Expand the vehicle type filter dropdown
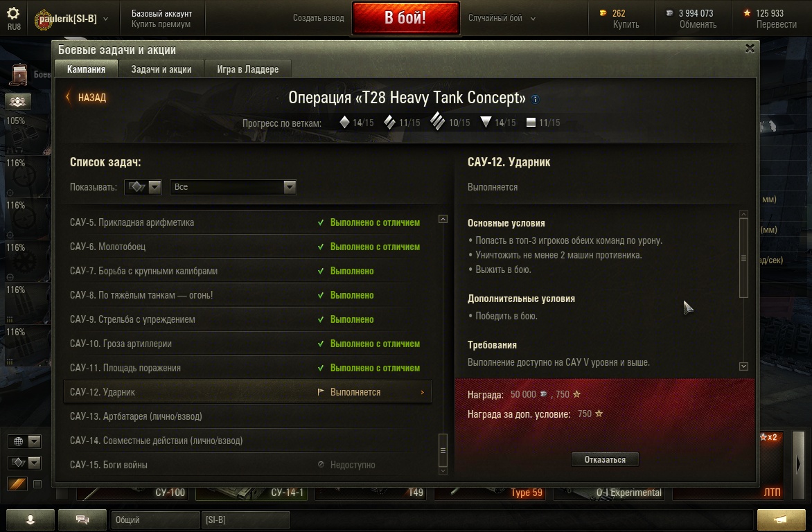The image size is (812, 532). 143,187
